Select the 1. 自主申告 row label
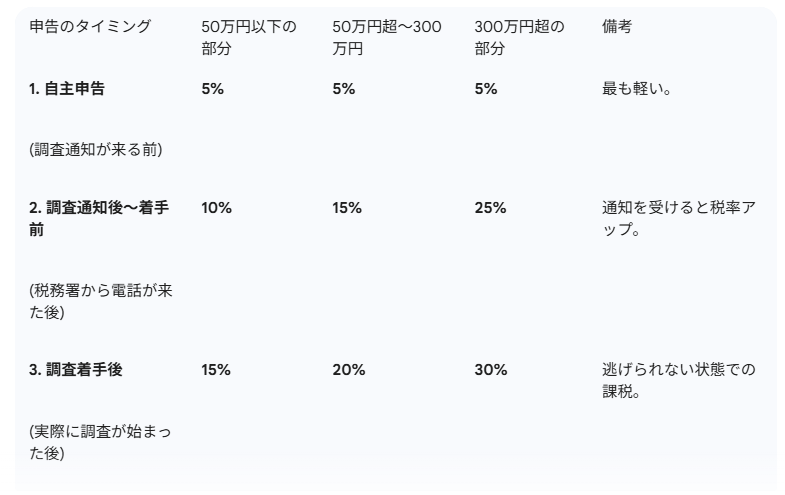785x495 pixels. (67, 89)
